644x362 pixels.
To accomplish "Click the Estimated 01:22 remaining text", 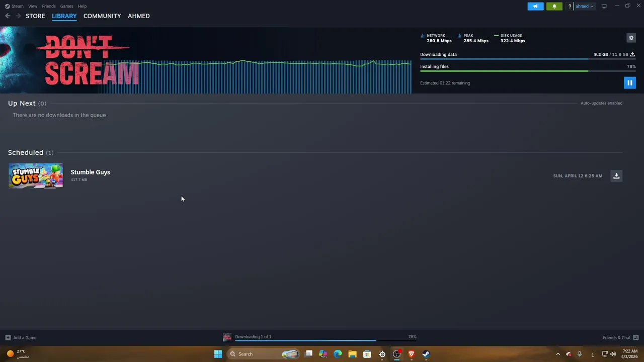I will [x=445, y=83].
